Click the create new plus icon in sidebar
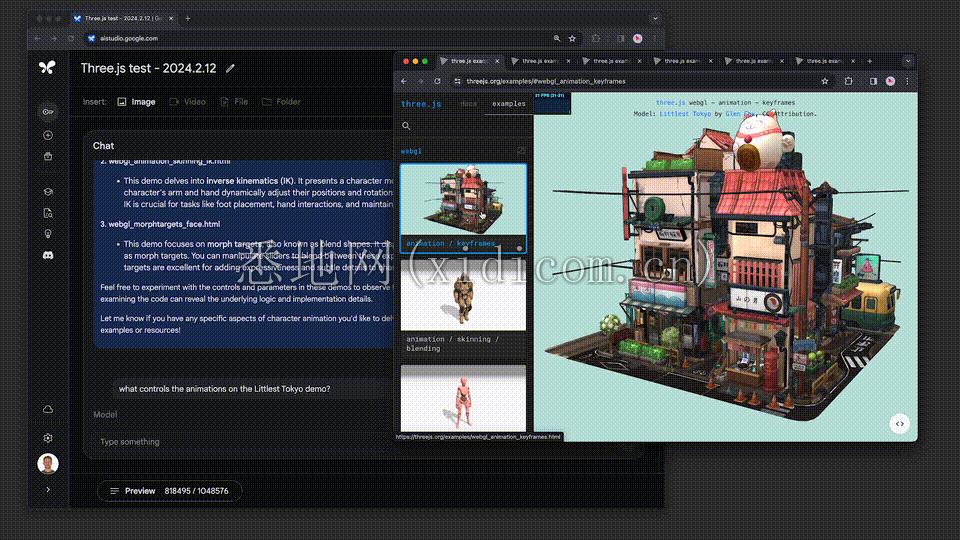960x540 pixels. click(x=48, y=135)
